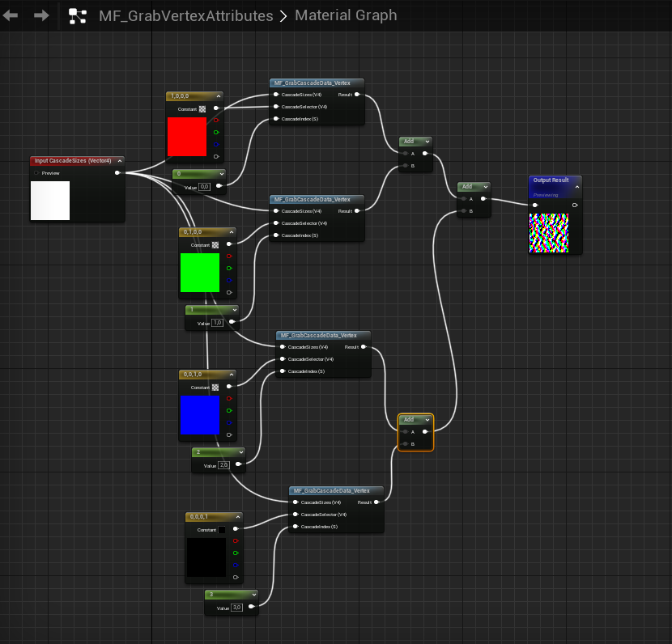Collapse the Output Result node using its chevron
672x644 pixels.
(576, 187)
